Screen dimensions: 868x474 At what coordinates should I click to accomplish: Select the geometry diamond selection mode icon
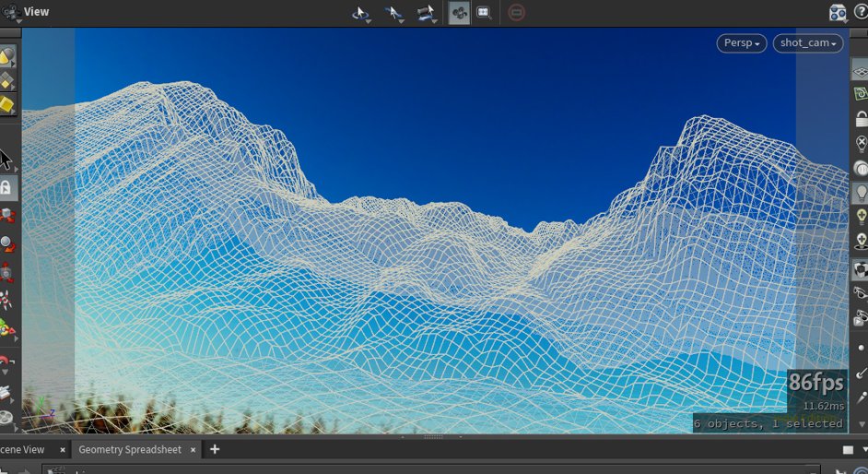(x=6, y=81)
